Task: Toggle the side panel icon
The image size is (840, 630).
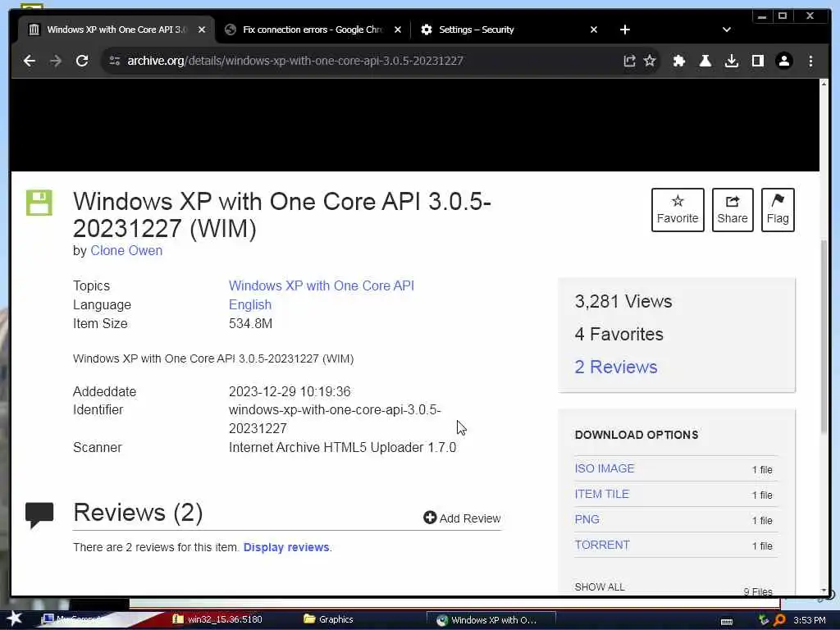Action: [757, 61]
